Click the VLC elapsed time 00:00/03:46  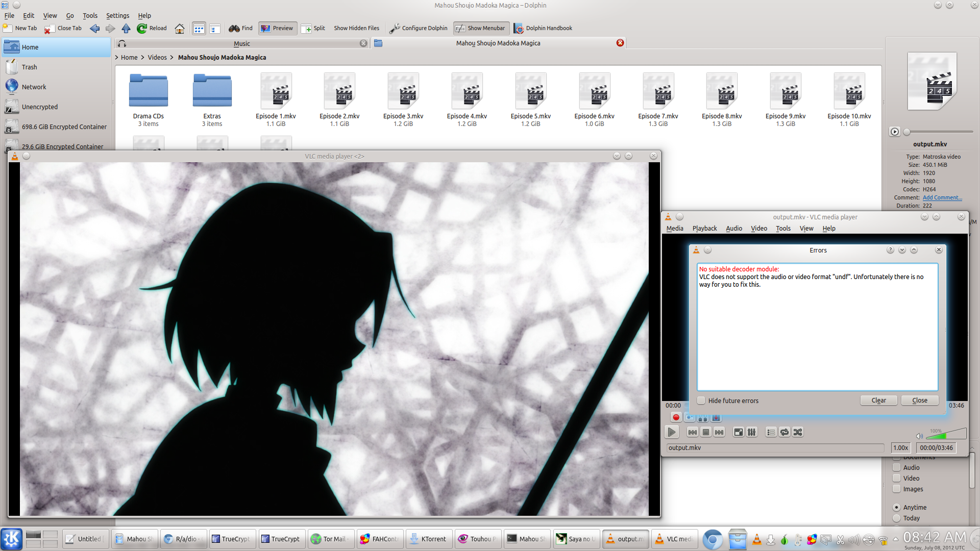coord(936,447)
